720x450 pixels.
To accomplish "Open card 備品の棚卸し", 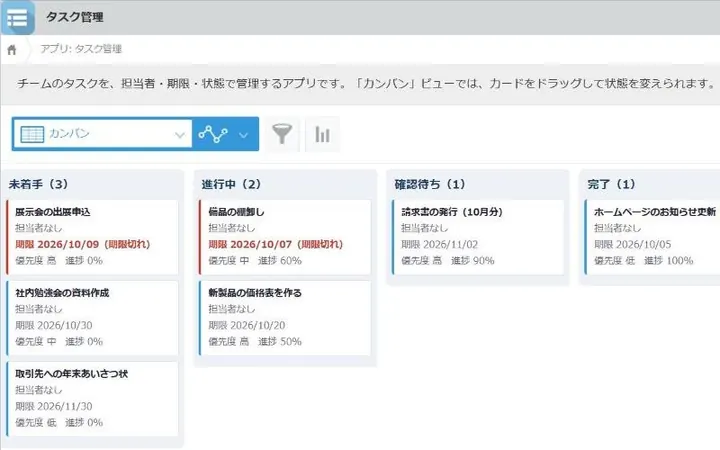I will point(285,237).
